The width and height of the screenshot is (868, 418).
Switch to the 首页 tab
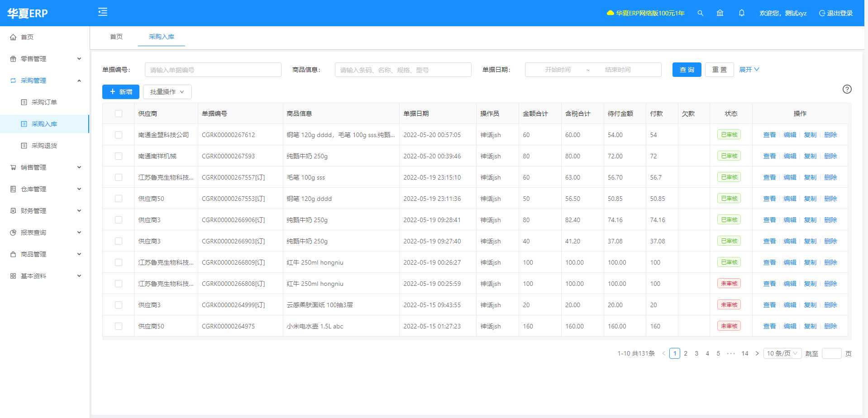(x=116, y=37)
